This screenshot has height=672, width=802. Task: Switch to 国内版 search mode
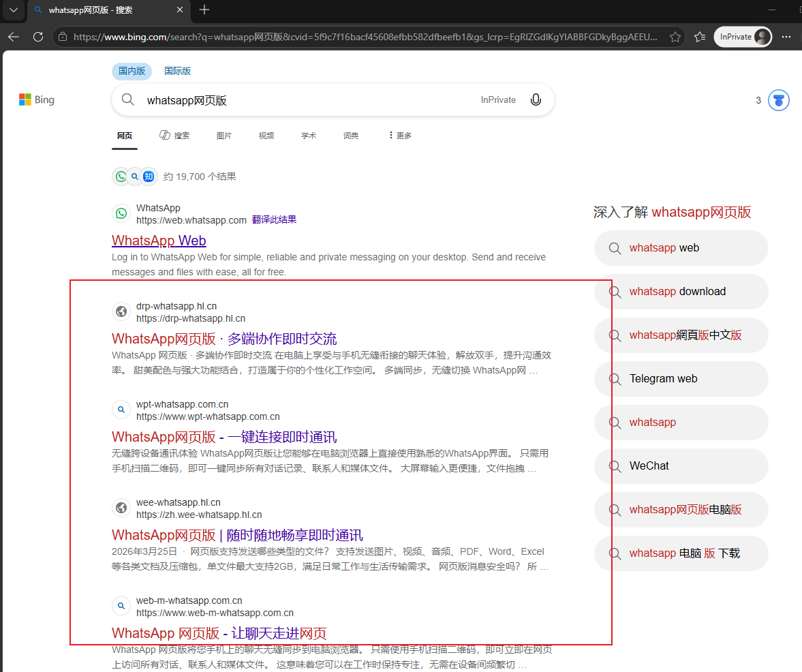[x=132, y=71]
